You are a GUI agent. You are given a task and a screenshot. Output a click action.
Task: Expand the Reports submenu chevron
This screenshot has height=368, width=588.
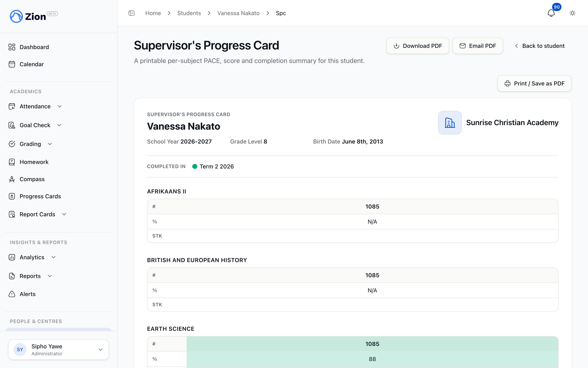click(x=50, y=276)
